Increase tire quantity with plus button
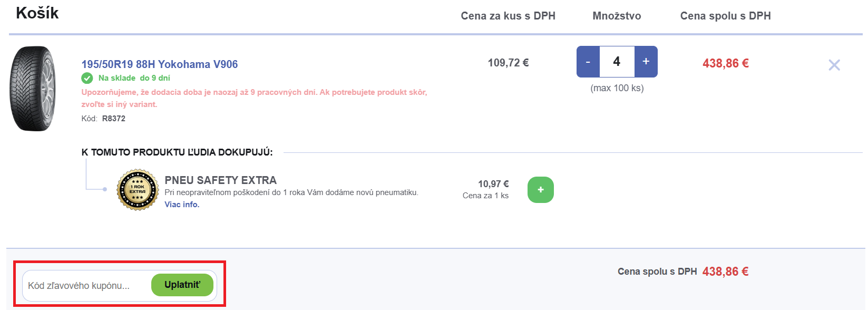 tap(646, 62)
